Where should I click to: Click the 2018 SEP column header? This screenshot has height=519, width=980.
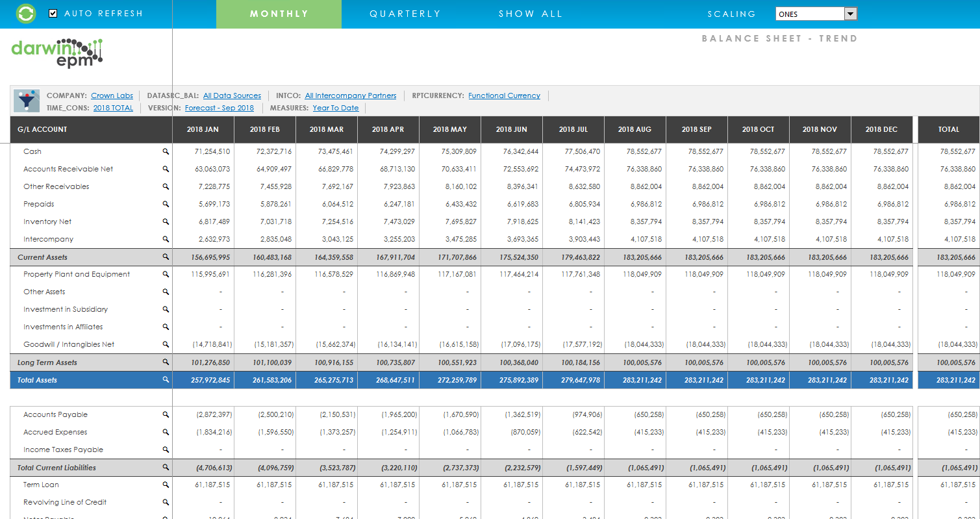coord(697,129)
